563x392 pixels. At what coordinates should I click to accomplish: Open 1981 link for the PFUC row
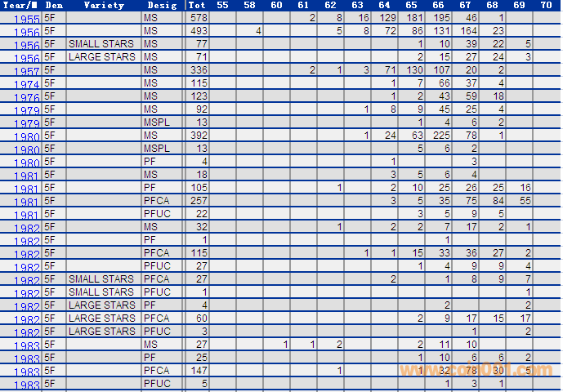(27, 216)
